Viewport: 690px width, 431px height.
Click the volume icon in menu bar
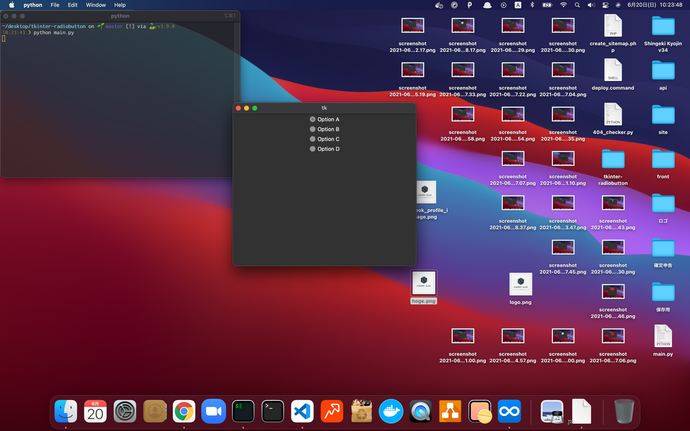591,5
